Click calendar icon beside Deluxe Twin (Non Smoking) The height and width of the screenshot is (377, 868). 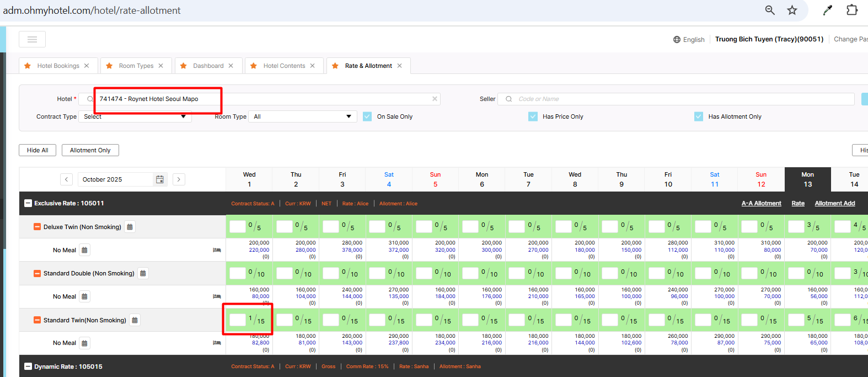click(x=130, y=227)
